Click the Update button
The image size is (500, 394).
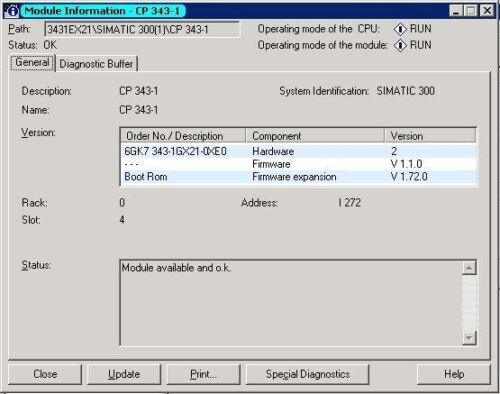click(124, 374)
